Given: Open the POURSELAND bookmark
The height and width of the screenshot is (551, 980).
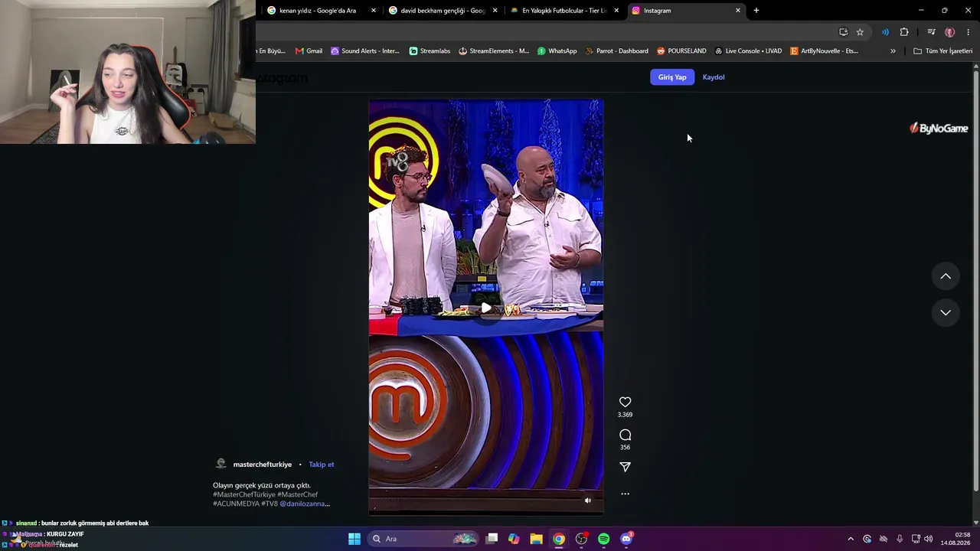Looking at the screenshot, I should (x=681, y=51).
